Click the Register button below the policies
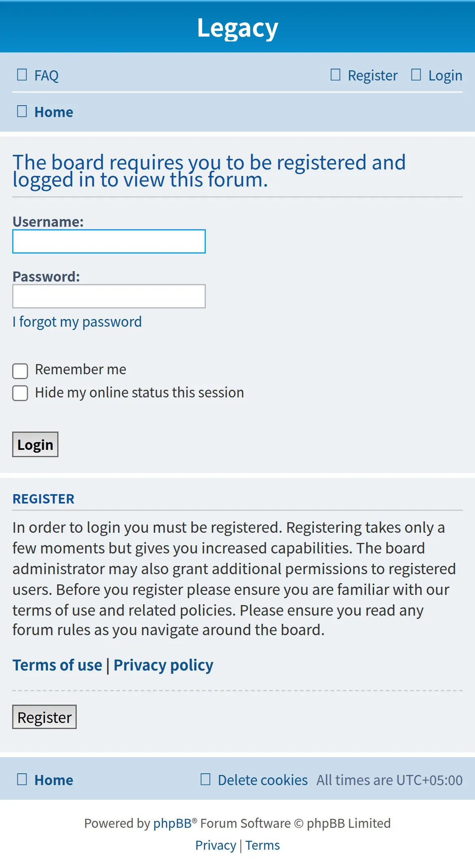This screenshot has width=475, height=868. tap(44, 717)
